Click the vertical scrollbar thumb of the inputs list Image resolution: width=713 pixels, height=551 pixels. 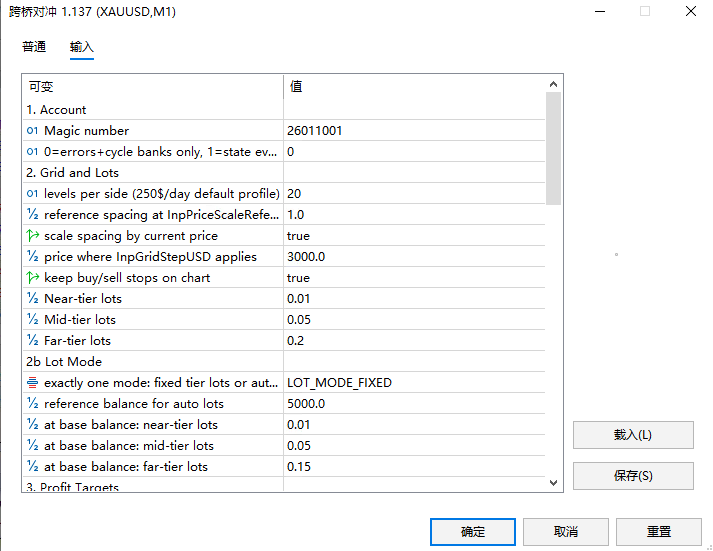tap(553, 148)
